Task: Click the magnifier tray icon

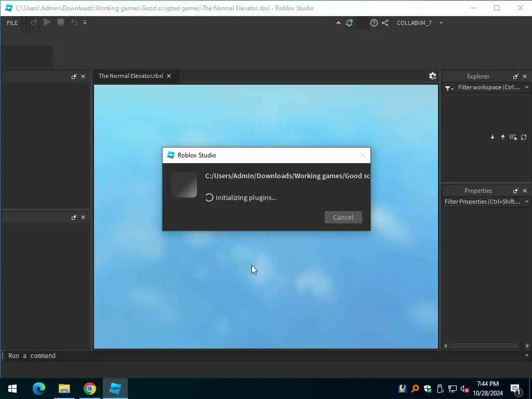Action: 415,389
